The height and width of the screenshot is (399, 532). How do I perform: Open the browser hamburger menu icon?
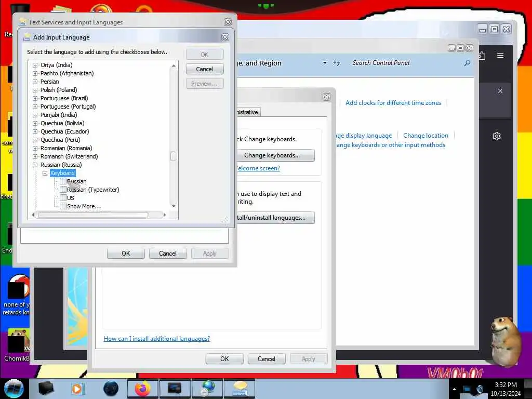tap(500, 55)
